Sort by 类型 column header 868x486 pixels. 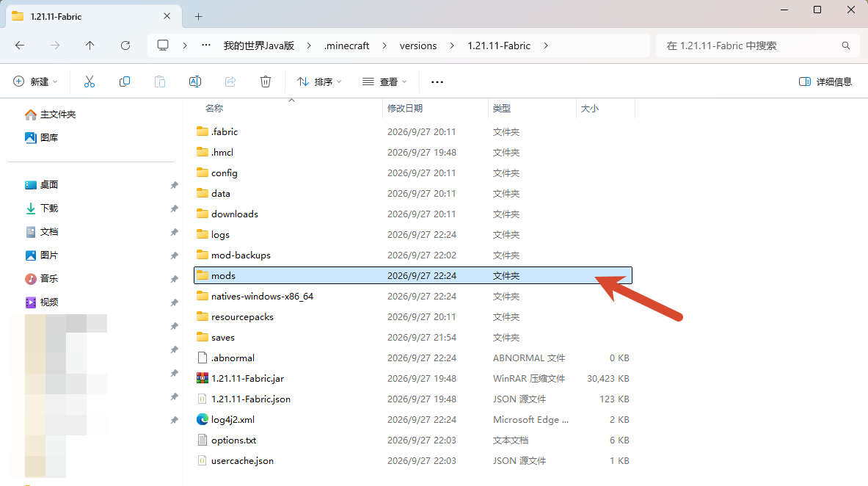502,109
